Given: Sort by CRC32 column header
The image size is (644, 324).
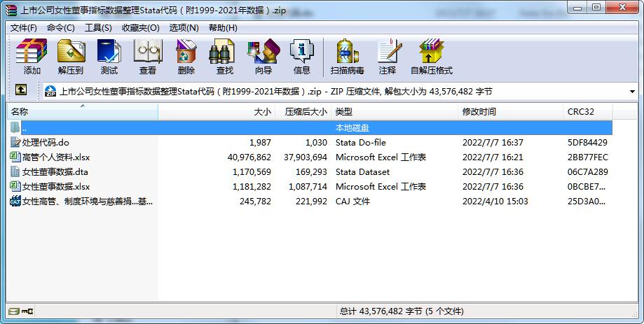Looking at the screenshot, I should point(588,111).
